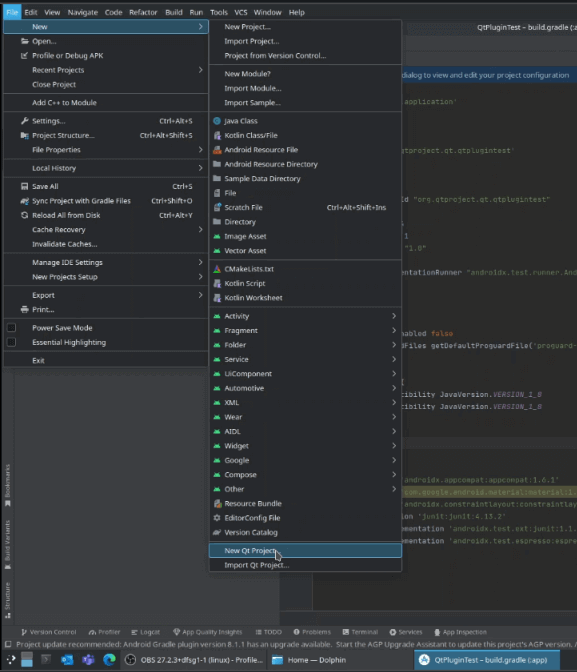Open the Problems tool window
The image size is (577, 672).
click(x=312, y=632)
